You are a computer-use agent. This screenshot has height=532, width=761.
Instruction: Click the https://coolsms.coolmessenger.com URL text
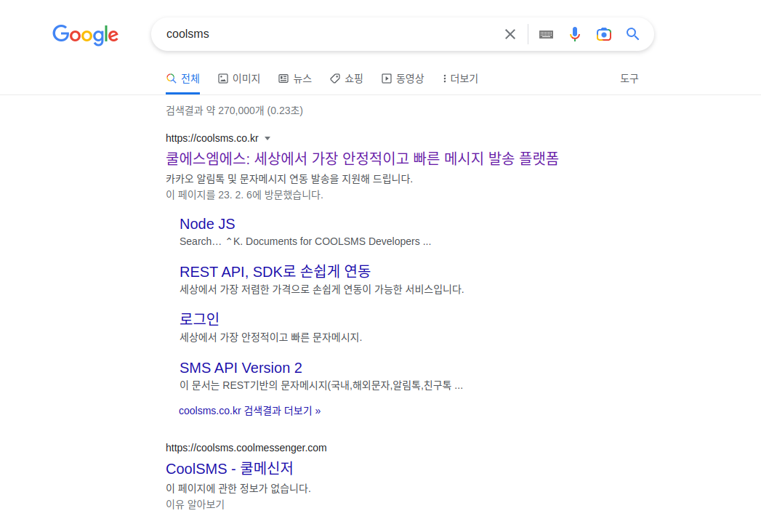point(246,448)
